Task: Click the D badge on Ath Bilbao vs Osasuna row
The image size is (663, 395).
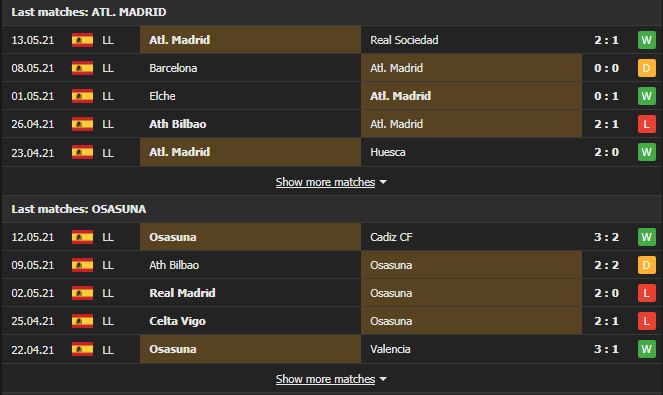Action: [x=647, y=265]
